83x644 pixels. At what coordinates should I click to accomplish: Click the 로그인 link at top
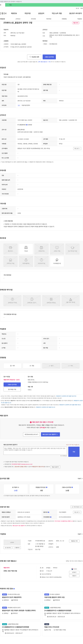tap(78, 8)
